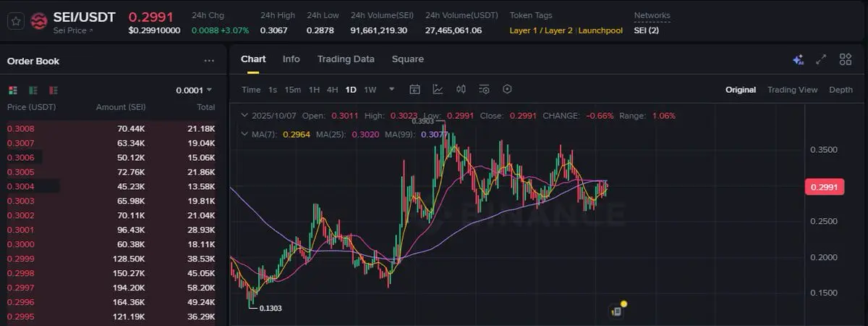Expand chart to fullscreen

(x=821, y=59)
